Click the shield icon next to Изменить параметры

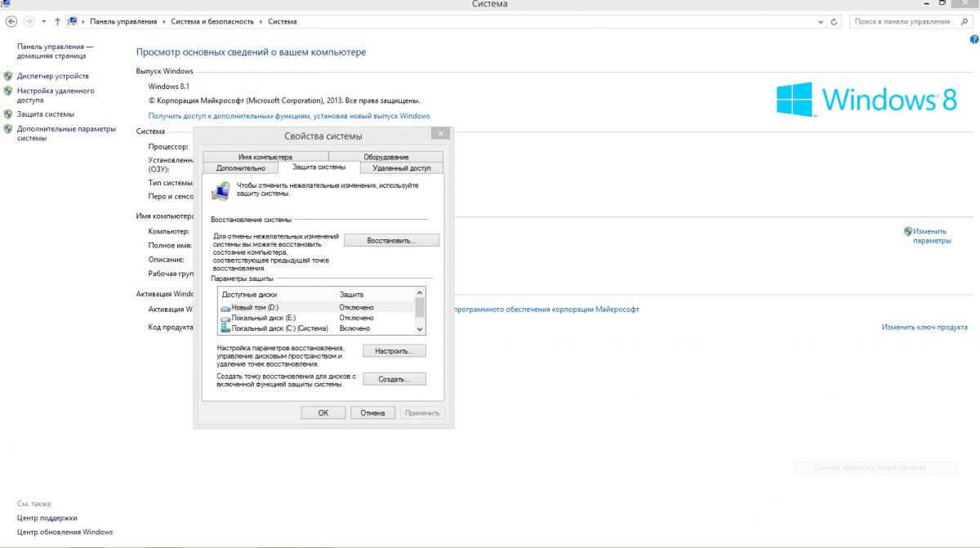(908, 231)
